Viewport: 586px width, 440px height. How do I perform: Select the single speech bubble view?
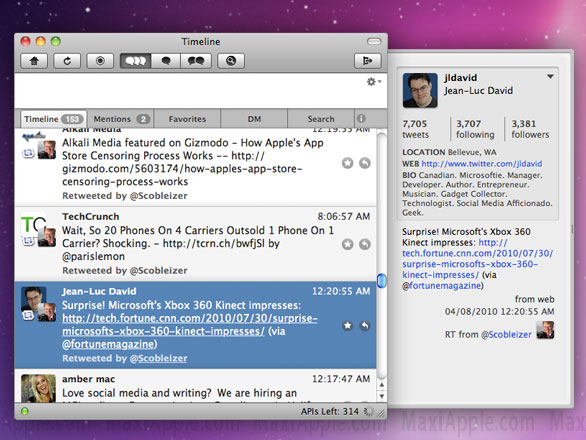(x=166, y=61)
